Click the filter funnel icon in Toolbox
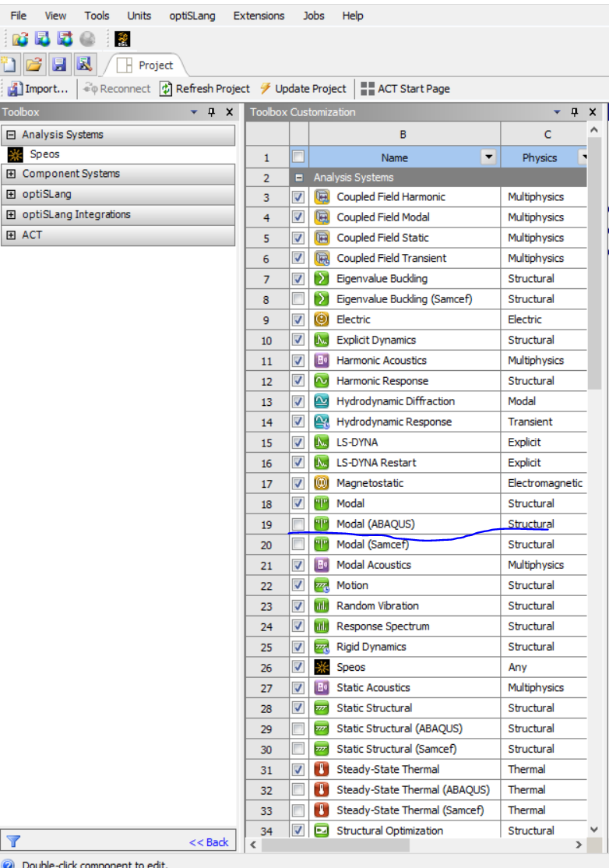609x868 pixels. (x=14, y=842)
